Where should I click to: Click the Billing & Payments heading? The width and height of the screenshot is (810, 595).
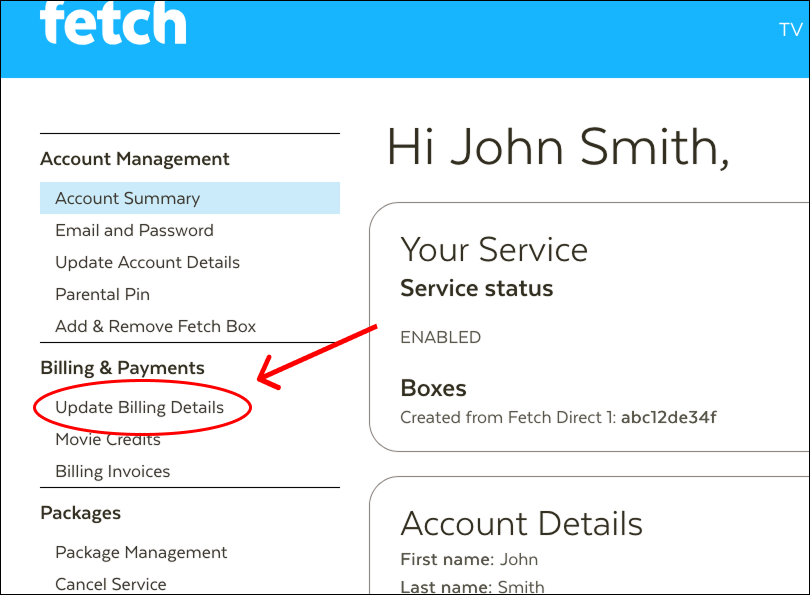[x=122, y=368]
